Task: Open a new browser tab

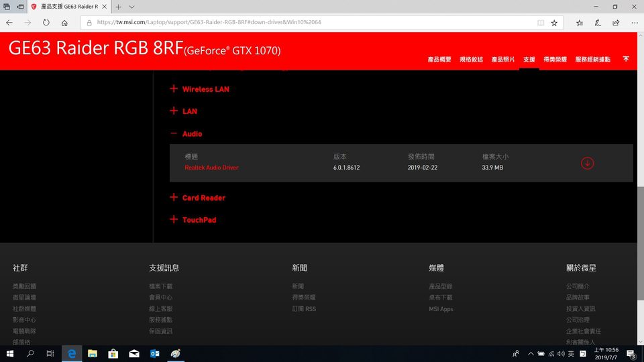Action: (x=118, y=7)
